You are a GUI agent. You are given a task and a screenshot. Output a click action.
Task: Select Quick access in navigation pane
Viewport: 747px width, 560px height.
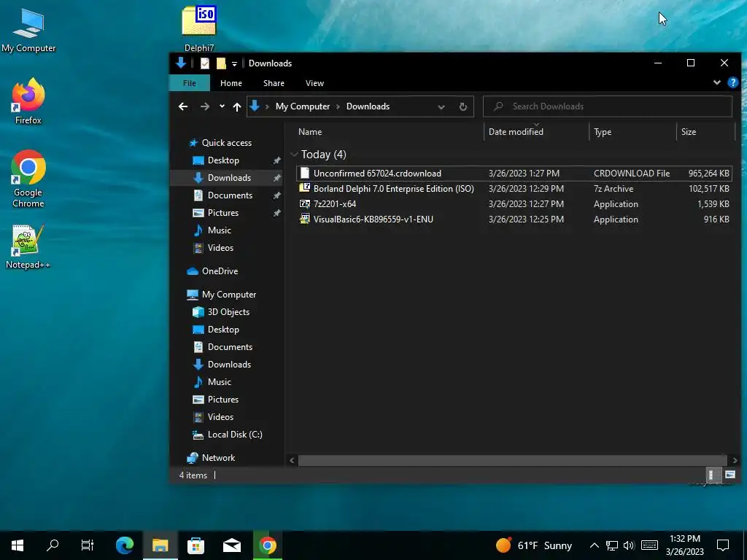(226, 143)
